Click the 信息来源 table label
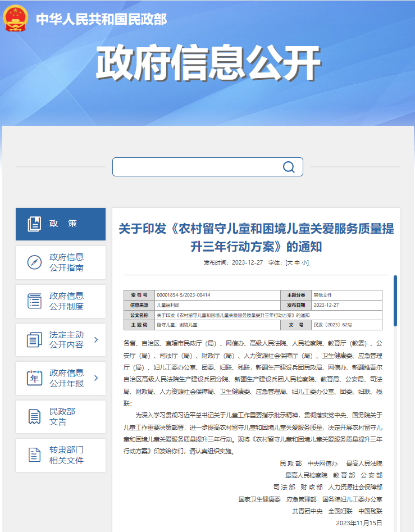The image size is (415, 532). pyautogui.click(x=139, y=305)
